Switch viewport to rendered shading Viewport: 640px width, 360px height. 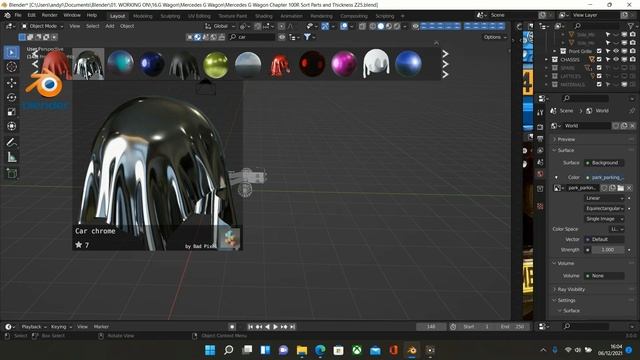396,26
